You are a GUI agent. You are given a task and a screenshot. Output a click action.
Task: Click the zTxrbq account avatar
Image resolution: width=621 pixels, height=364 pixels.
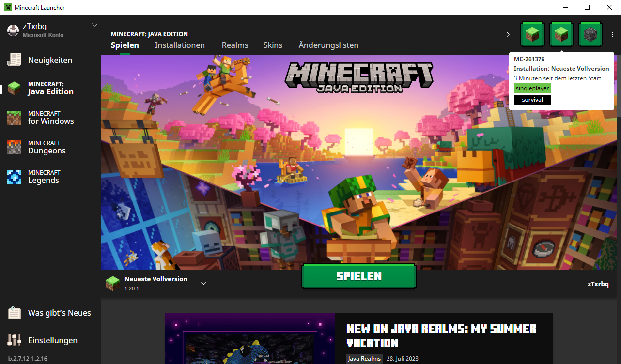13,30
